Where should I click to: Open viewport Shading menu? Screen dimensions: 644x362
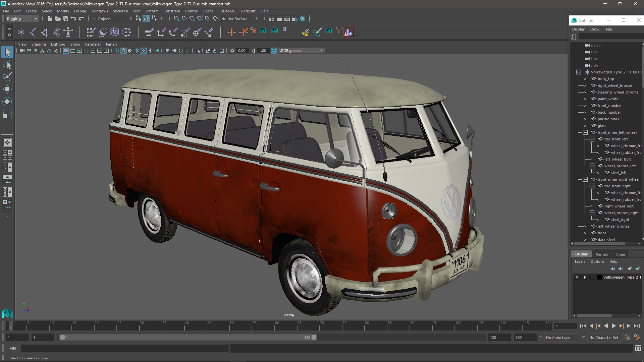pyautogui.click(x=39, y=44)
